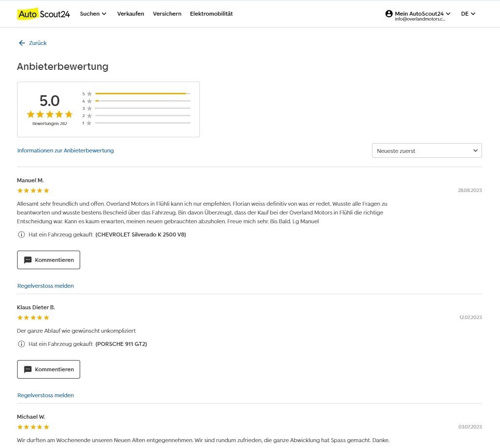
Task: Click the reviewer name Klaus Dieter B.
Action: 36,307
